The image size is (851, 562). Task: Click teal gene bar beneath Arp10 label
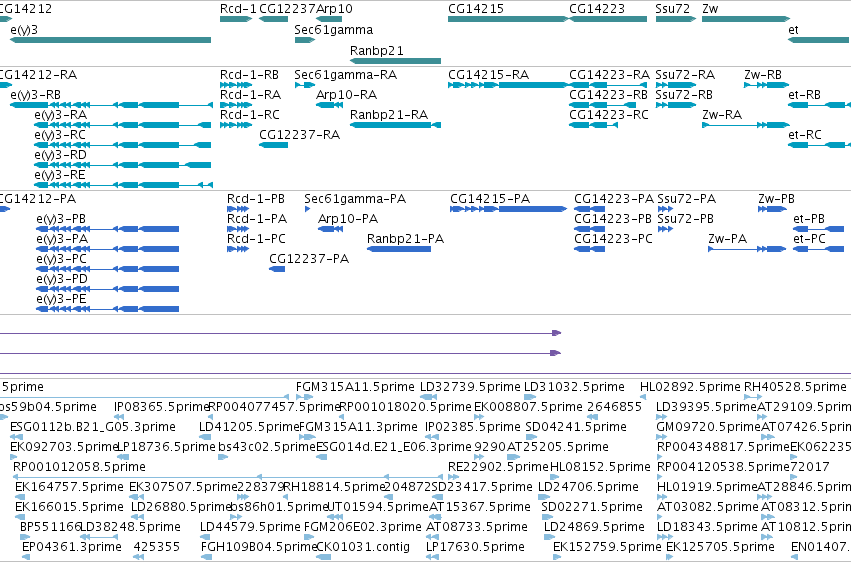click(329, 19)
